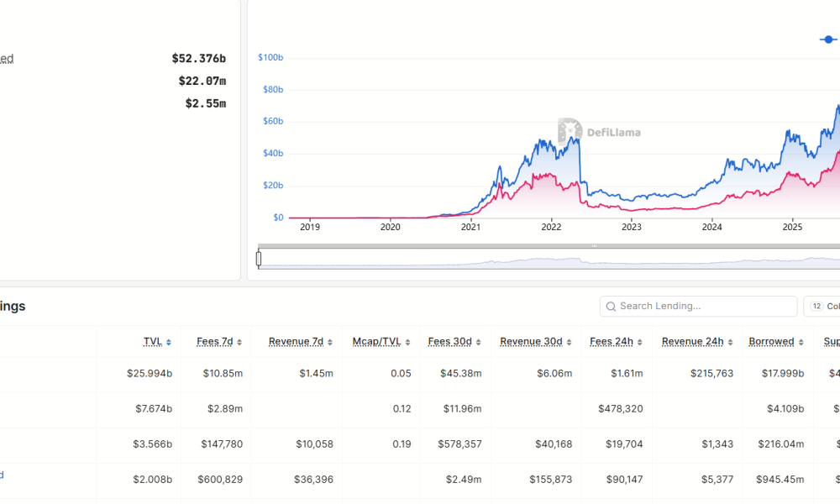Open the protocol row showing $25.994b TVL
Image resolution: width=840 pixels, height=504 pixels.
(x=151, y=374)
